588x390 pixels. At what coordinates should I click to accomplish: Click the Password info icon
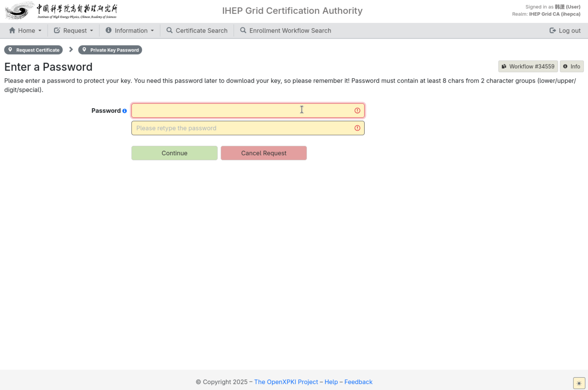pos(125,111)
